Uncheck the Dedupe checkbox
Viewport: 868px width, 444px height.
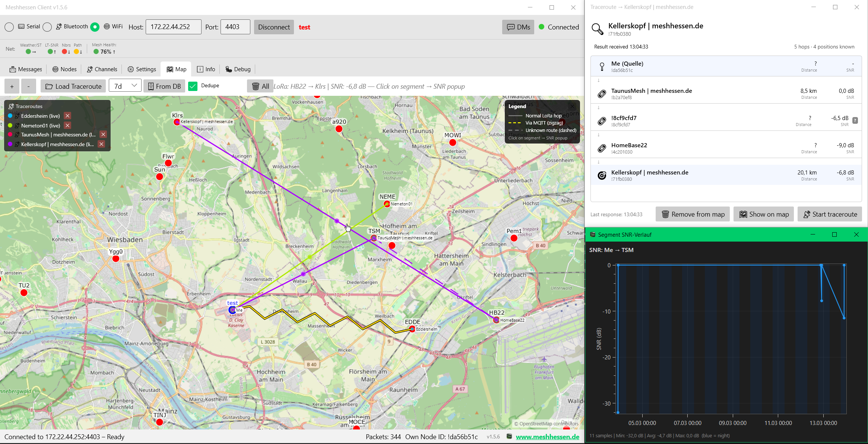tap(193, 86)
